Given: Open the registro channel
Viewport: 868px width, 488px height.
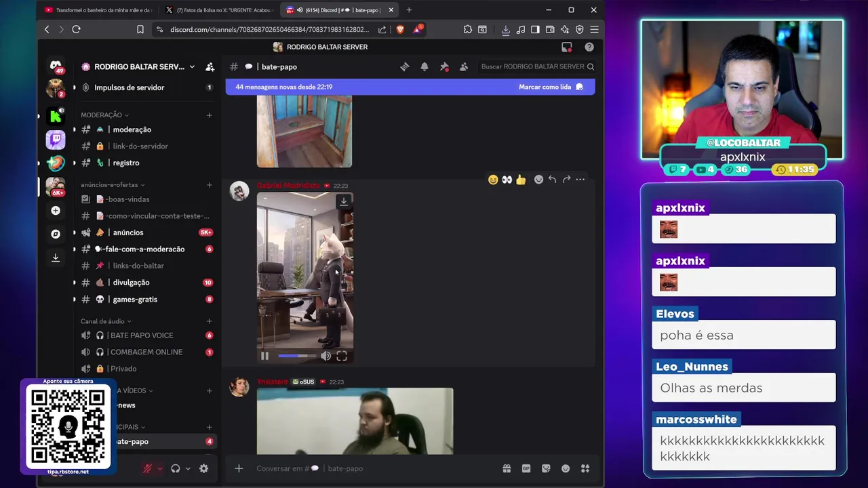Looking at the screenshot, I should coord(146,163).
